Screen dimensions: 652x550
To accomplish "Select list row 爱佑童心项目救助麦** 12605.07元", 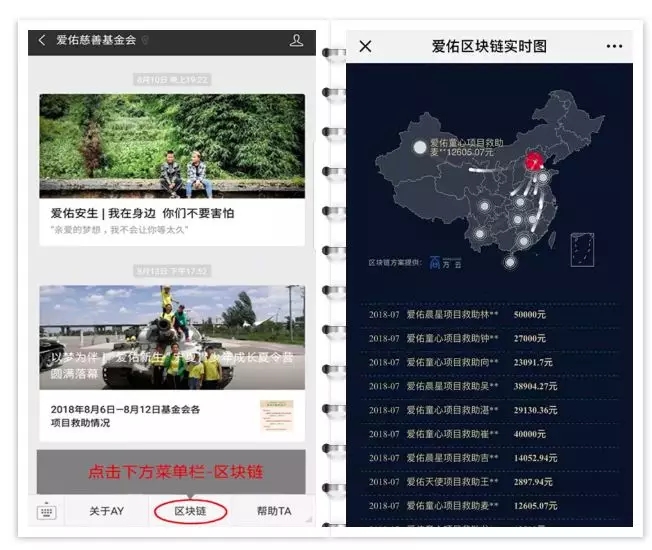I will pos(490,506).
